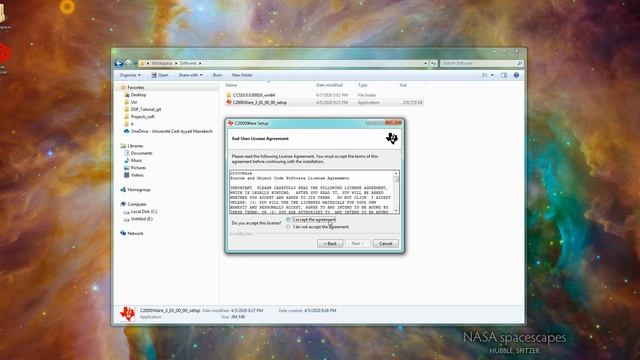Sort files by the Type column header

pos(362,85)
